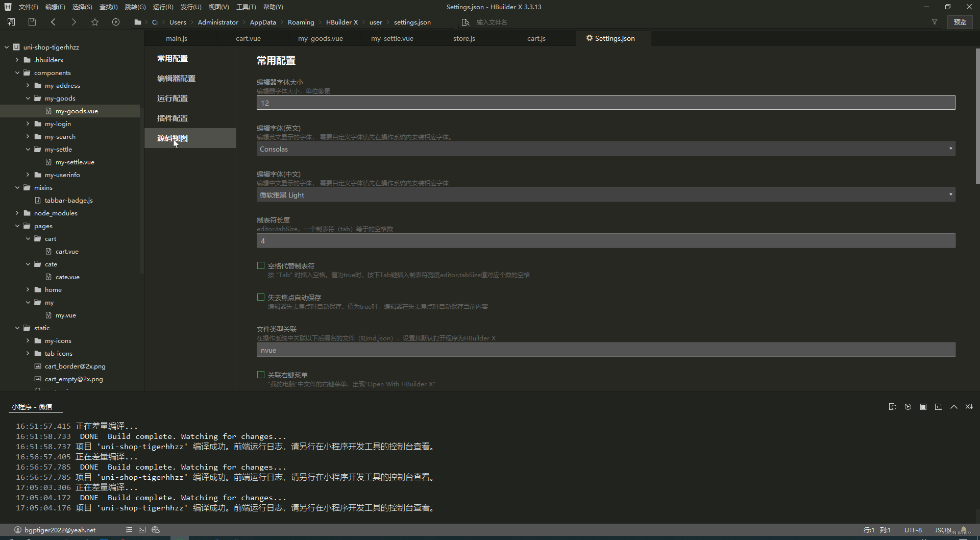Image resolution: width=980 pixels, height=540 pixels.
Task: Click the user account icon in status bar
Action: pyautogui.click(x=18, y=530)
